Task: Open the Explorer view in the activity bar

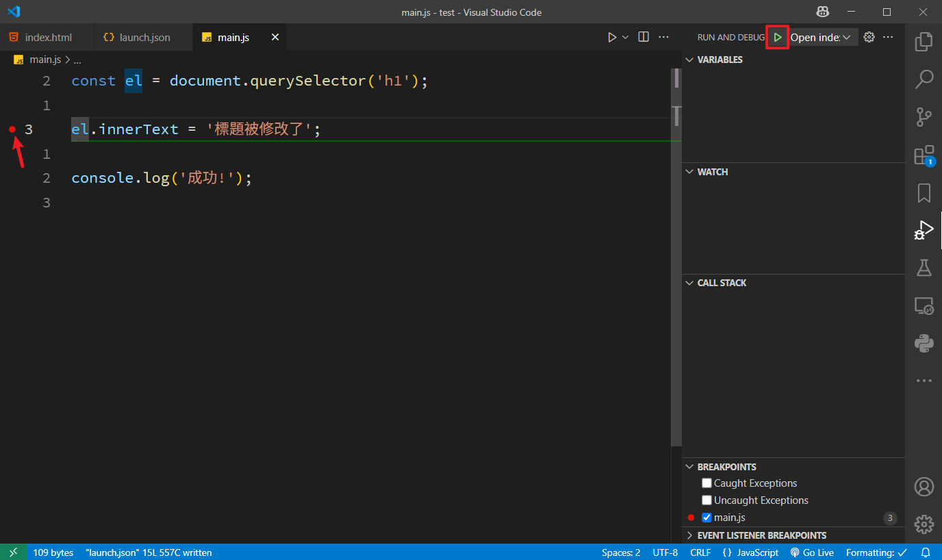Action: (924, 42)
